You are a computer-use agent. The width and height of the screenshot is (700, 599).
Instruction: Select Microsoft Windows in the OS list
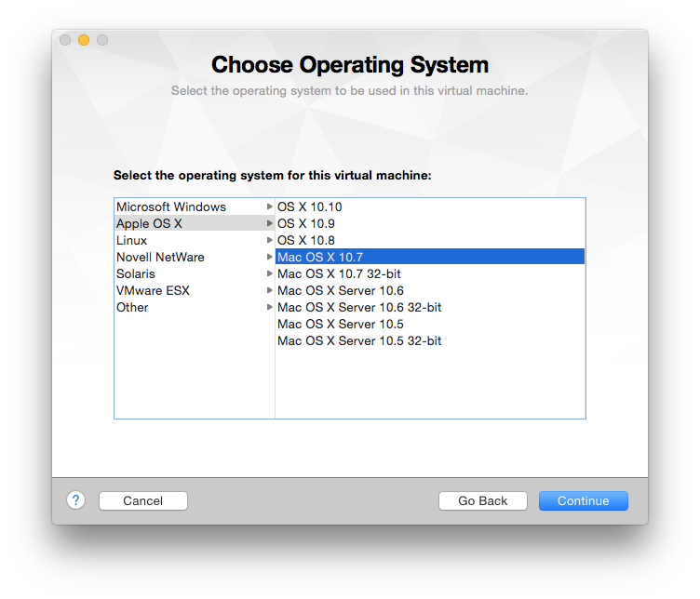coord(195,206)
